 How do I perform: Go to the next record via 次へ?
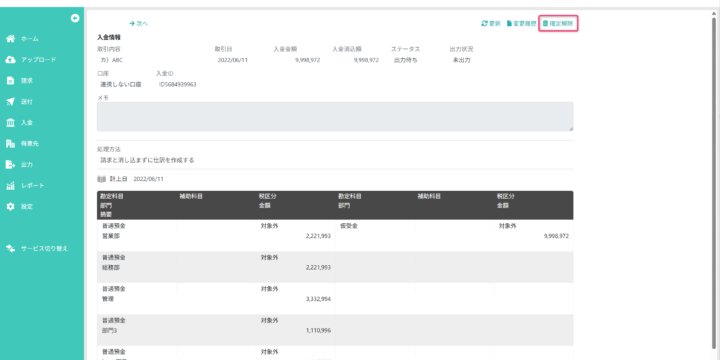(x=139, y=23)
